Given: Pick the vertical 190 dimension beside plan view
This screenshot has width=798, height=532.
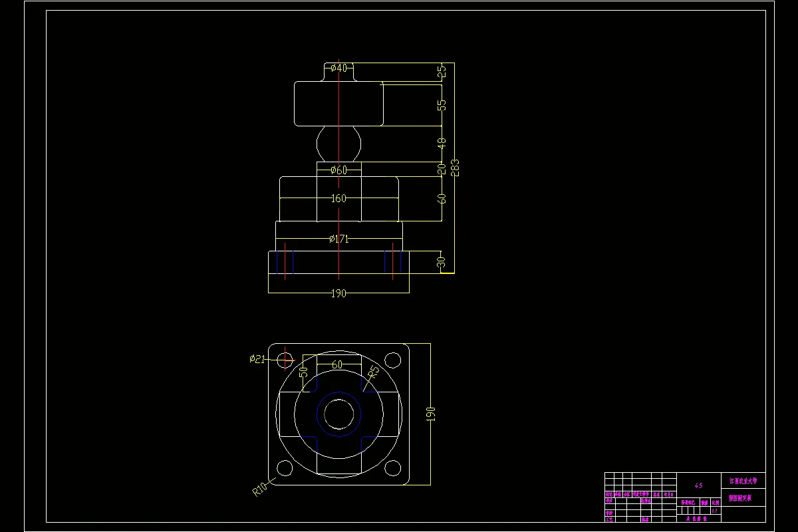Looking at the screenshot, I should click(430, 414).
